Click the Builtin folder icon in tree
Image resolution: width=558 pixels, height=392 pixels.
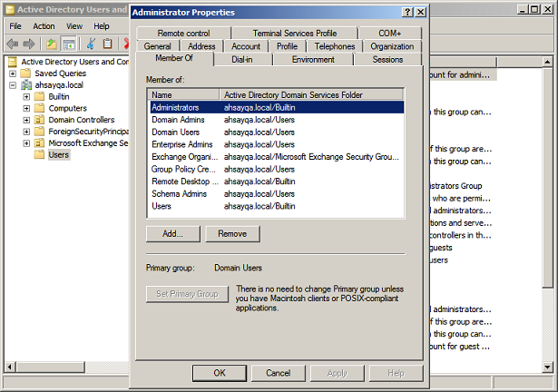pyautogui.click(x=40, y=96)
